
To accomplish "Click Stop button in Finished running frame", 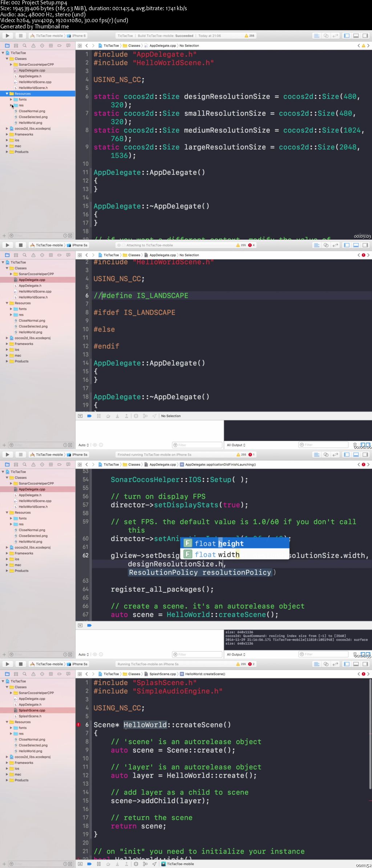I will pos(21,455).
